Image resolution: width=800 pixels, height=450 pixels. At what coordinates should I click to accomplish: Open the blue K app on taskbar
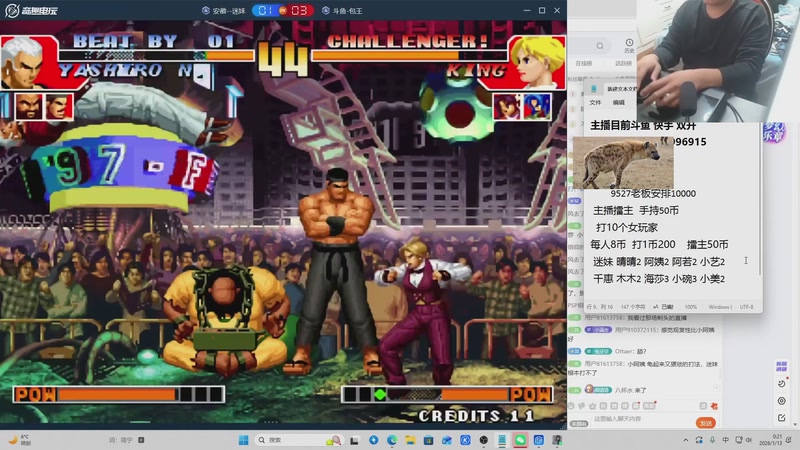(x=465, y=440)
